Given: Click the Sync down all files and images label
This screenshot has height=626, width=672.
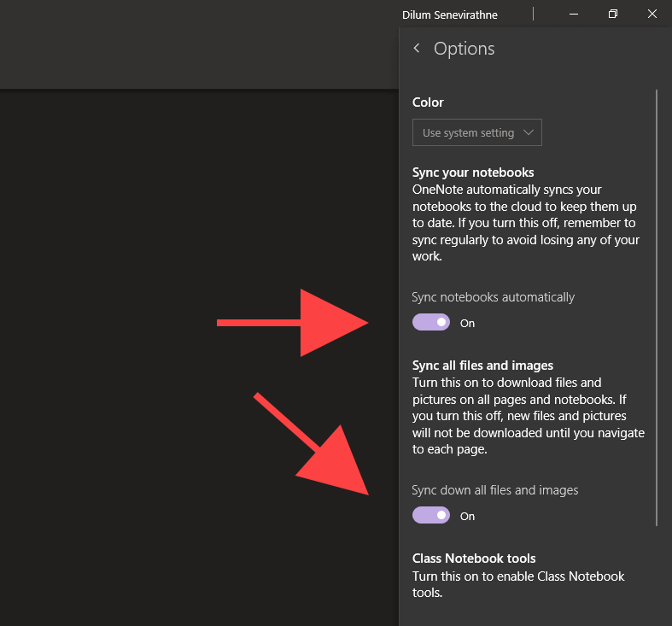Looking at the screenshot, I should click(495, 490).
